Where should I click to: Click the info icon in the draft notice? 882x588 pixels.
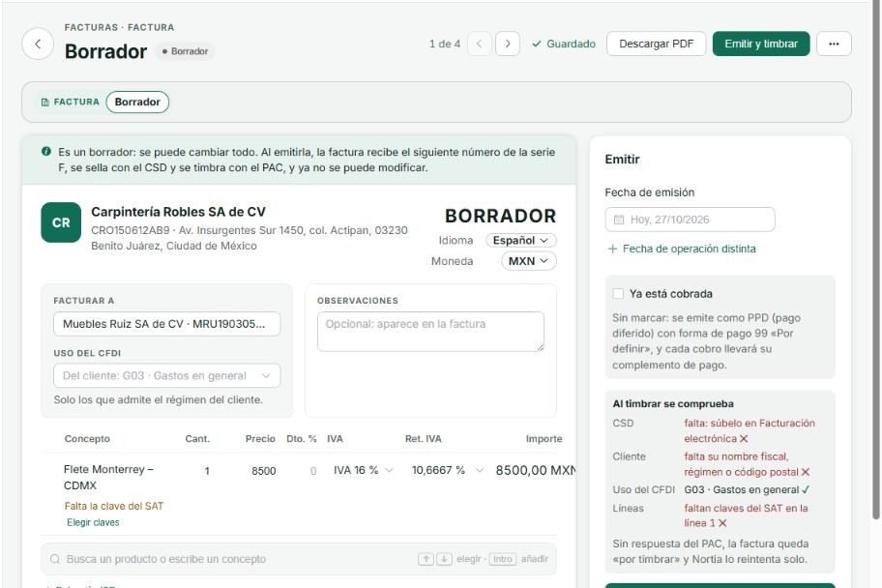(x=46, y=152)
